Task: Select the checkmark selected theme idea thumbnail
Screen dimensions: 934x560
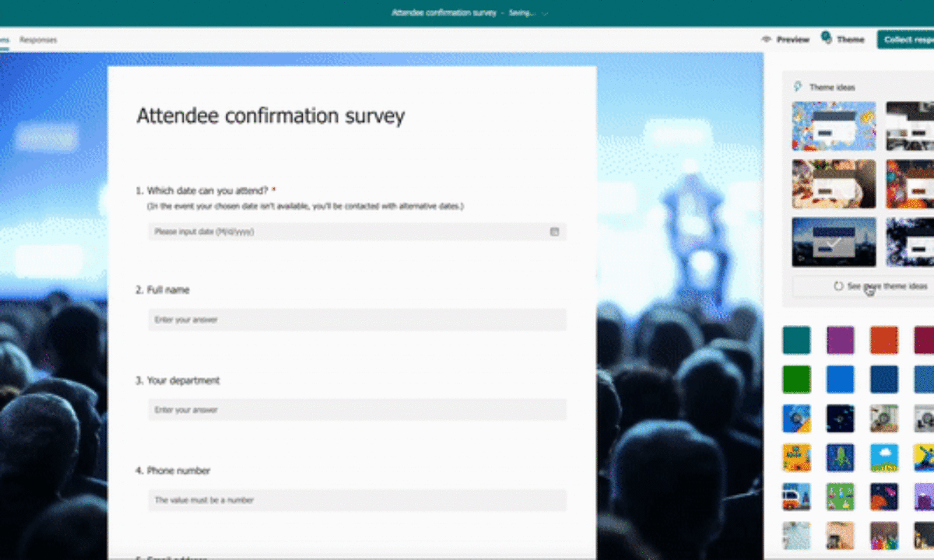Action: pos(834,242)
